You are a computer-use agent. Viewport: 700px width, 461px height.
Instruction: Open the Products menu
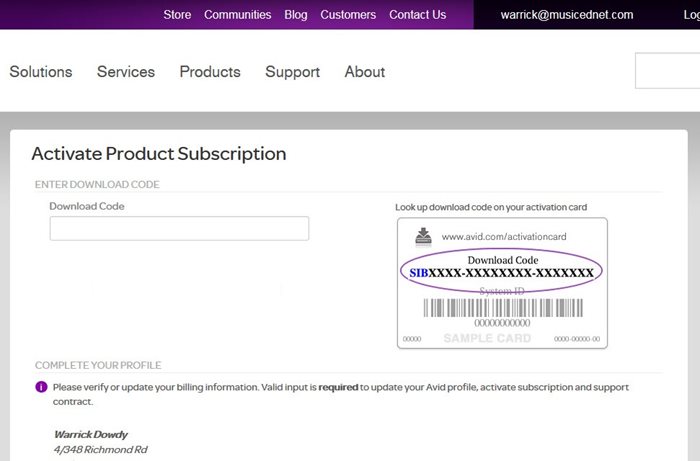pyautogui.click(x=210, y=72)
